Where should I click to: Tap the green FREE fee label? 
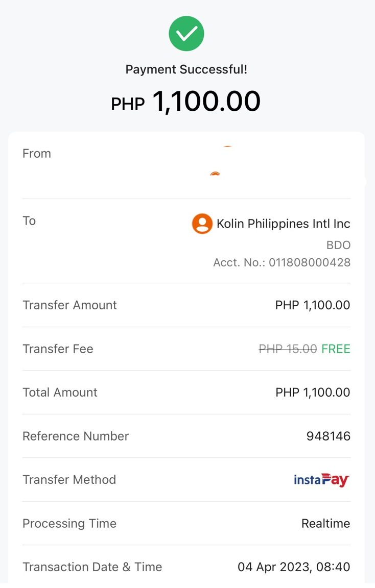click(336, 349)
